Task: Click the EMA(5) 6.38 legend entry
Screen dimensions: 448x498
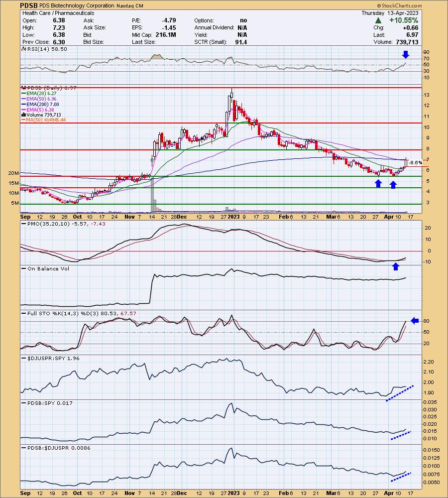Action: pyautogui.click(x=38, y=110)
